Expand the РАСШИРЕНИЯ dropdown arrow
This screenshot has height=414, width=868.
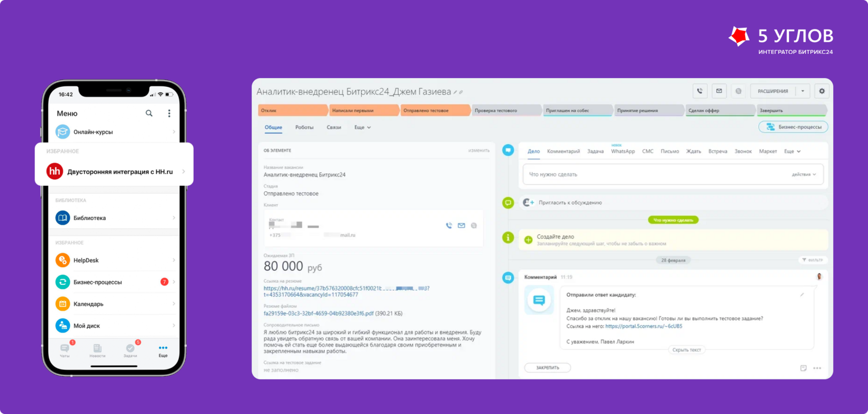(802, 91)
